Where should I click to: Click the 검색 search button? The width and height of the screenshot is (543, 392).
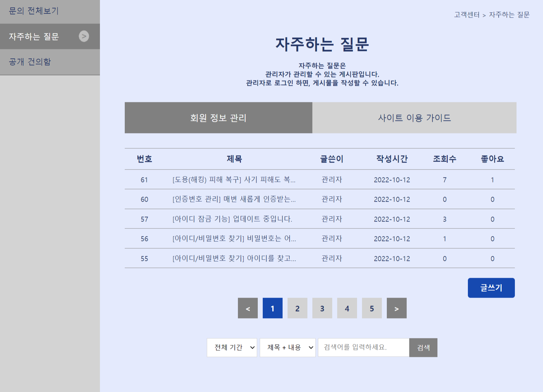tap(423, 347)
